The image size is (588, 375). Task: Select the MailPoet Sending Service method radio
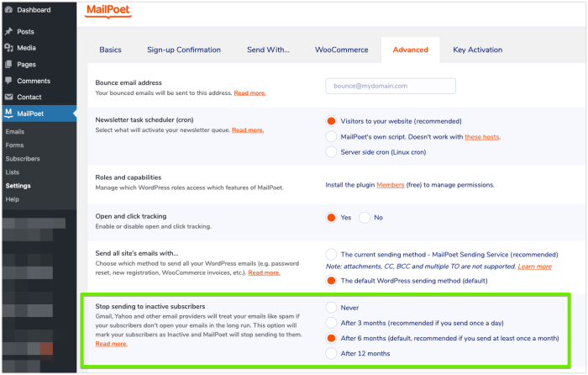click(331, 255)
